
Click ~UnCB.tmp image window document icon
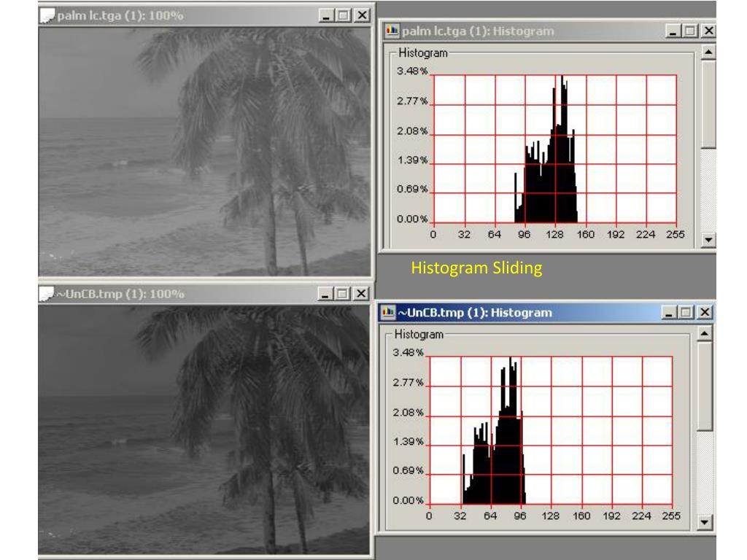click(x=46, y=294)
